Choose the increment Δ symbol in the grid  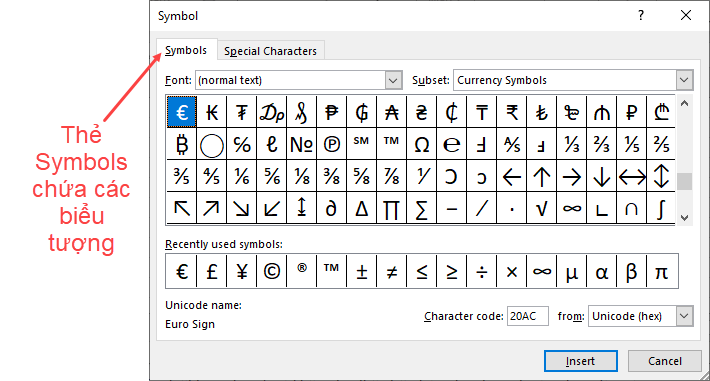pos(361,208)
